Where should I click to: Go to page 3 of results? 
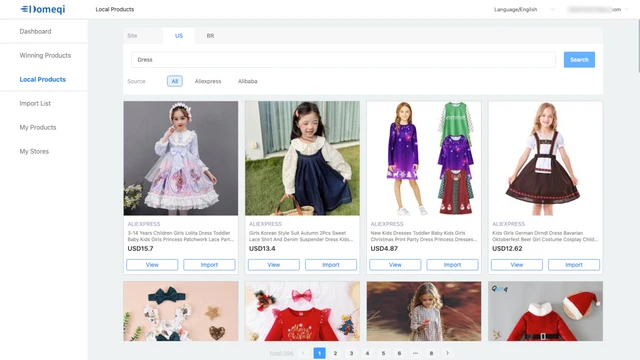(351, 353)
